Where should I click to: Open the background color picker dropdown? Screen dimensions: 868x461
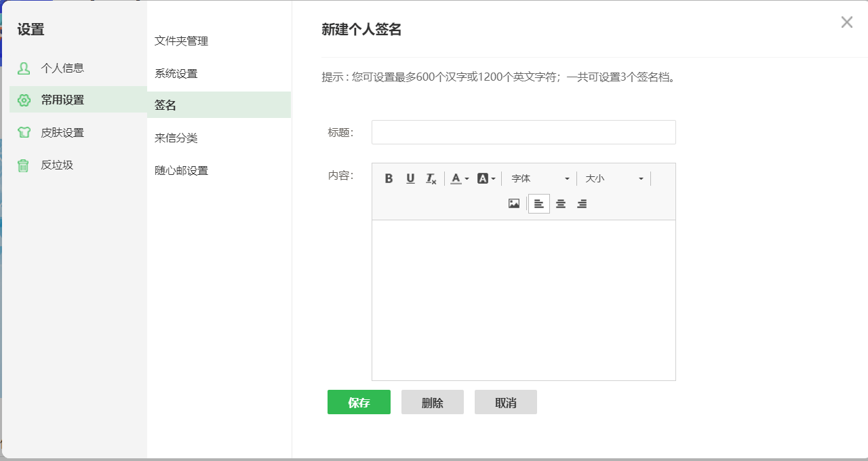(486, 178)
